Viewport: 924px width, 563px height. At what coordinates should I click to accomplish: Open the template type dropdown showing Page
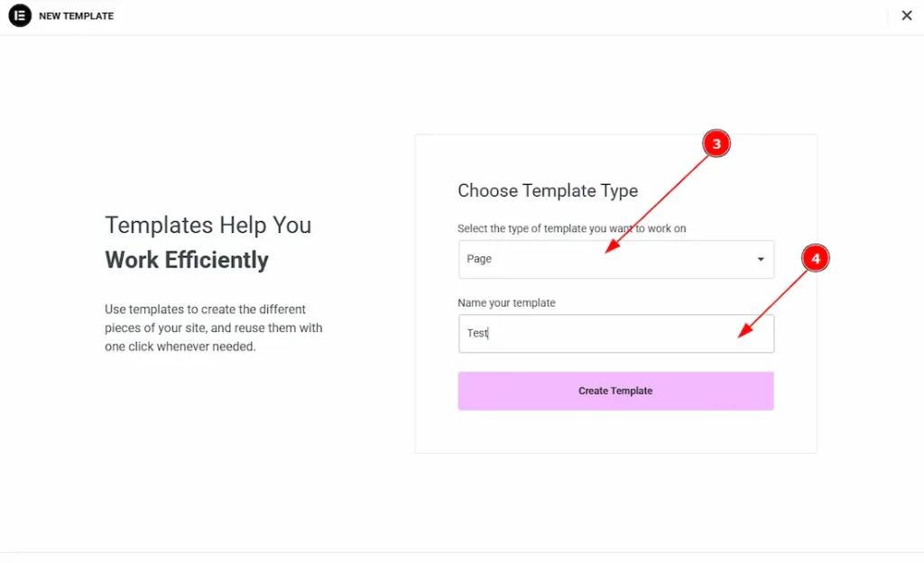[x=615, y=259]
